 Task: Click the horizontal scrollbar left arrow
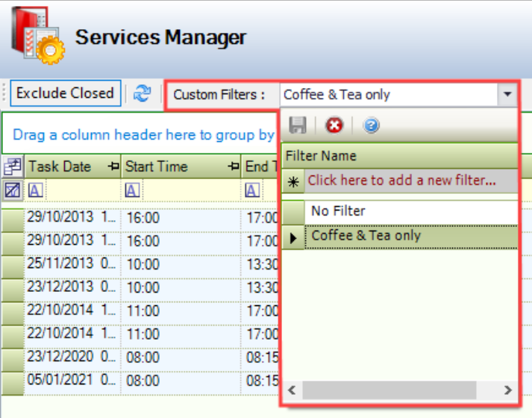pos(292,390)
